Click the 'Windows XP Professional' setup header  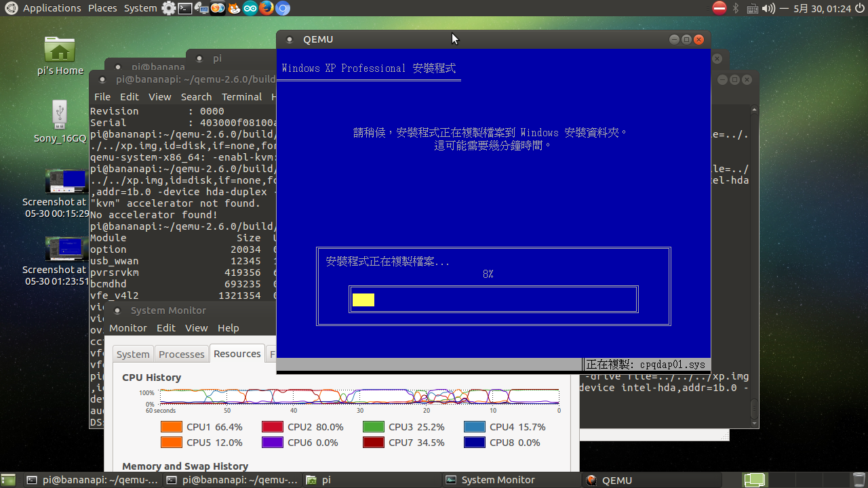tap(369, 68)
